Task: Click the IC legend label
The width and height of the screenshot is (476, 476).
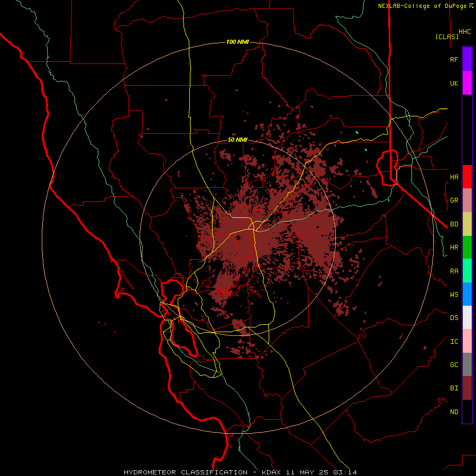Action: pyautogui.click(x=454, y=342)
